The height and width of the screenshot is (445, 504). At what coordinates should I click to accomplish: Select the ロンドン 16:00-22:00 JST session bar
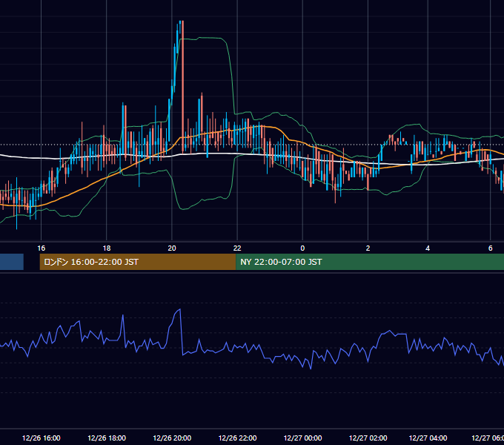(x=138, y=262)
